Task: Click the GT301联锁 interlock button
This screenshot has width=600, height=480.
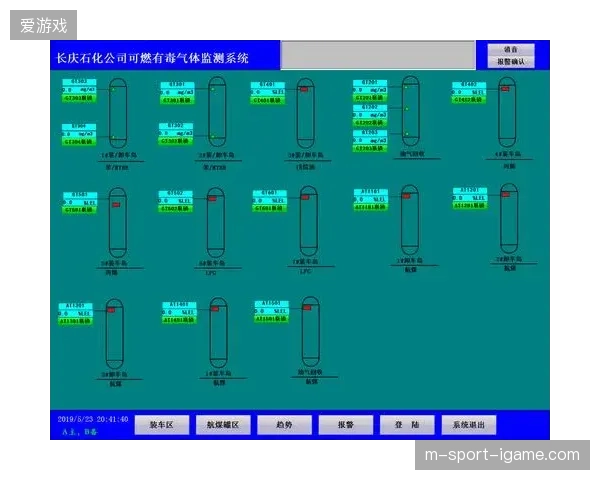Action: [x=177, y=100]
